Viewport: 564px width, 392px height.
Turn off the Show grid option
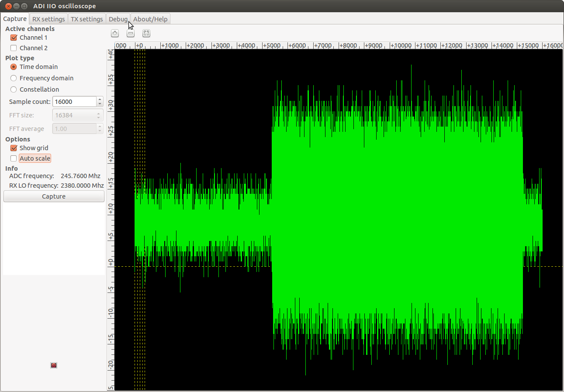click(x=14, y=148)
